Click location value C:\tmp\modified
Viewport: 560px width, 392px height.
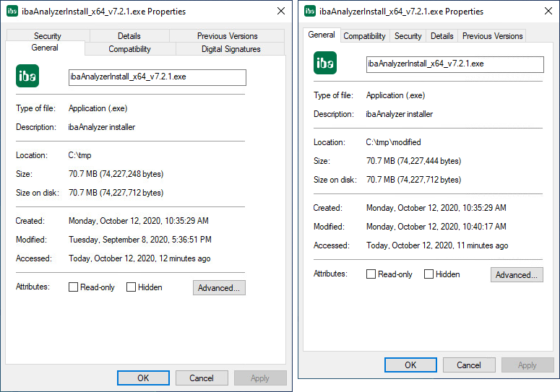393,142
